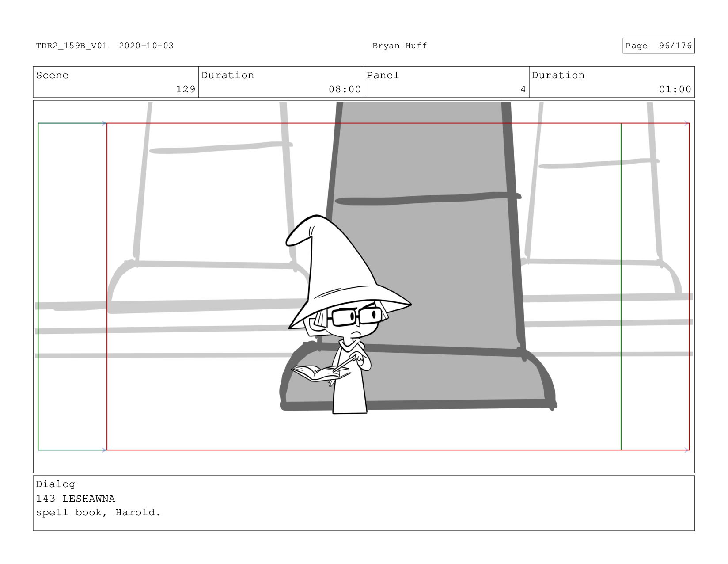Viewport: 728px width, 564px height.
Task: Click the open spell book in the drawing
Action: coord(321,373)
